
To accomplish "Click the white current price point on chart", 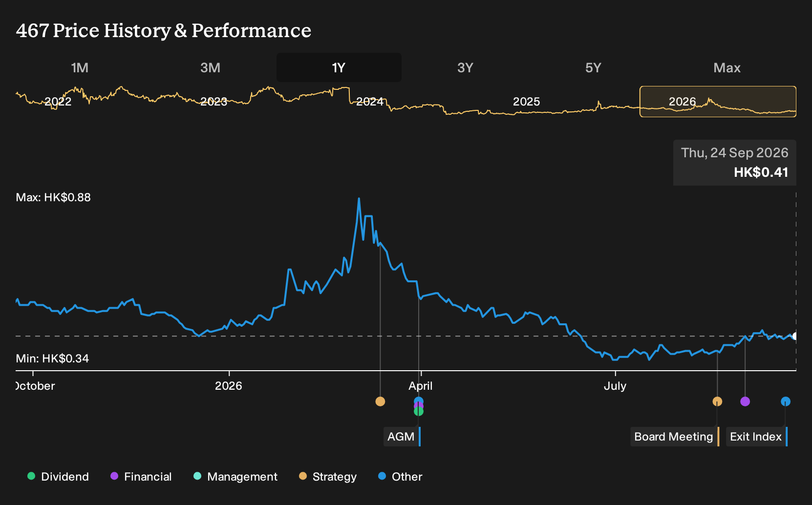I will pyautogui.click(x=795, y=336).
